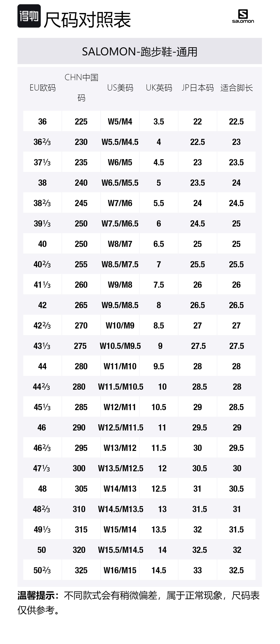Select the JP日本码 column header
The height and width of the screenshot is (644, 280).
click(198, 88)
